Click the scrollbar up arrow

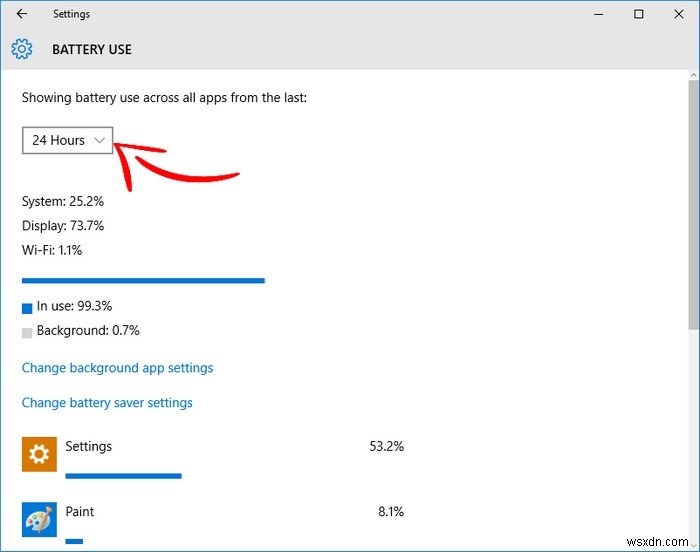click(x=693, y=75)
